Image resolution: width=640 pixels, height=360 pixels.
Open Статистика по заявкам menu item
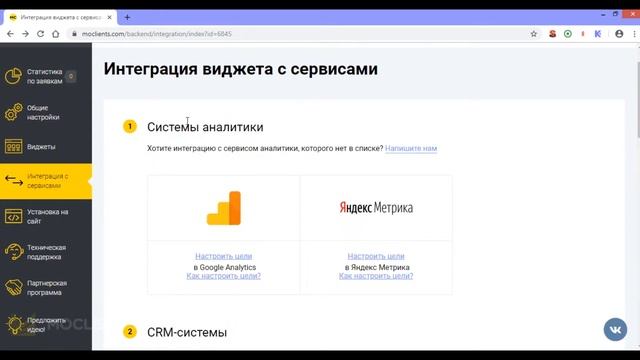point(46,76)
